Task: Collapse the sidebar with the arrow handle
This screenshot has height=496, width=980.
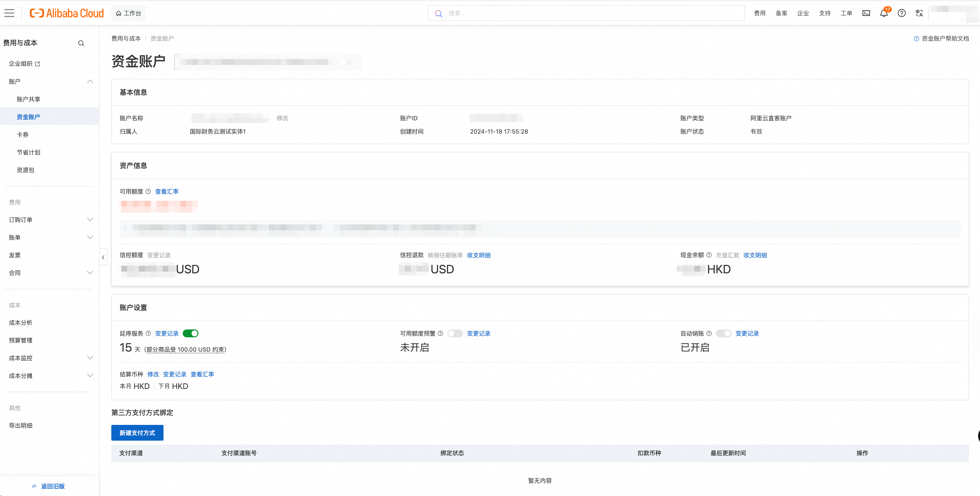Action: [x=103, y=257]
